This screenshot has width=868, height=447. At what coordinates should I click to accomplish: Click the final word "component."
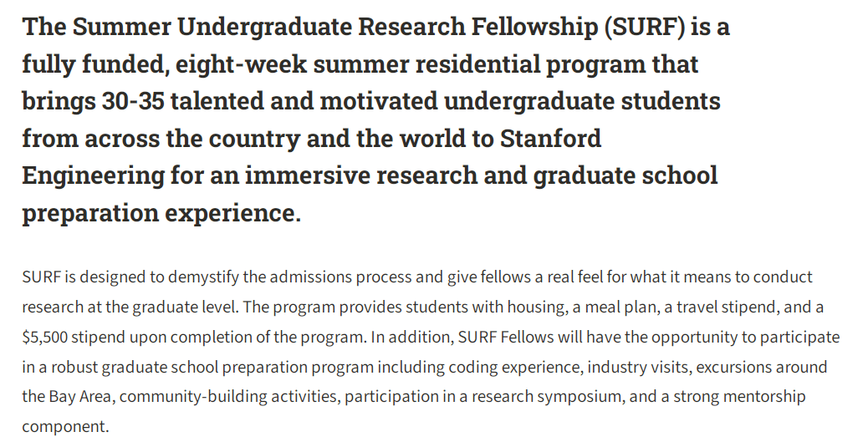[x=65, y=427]
